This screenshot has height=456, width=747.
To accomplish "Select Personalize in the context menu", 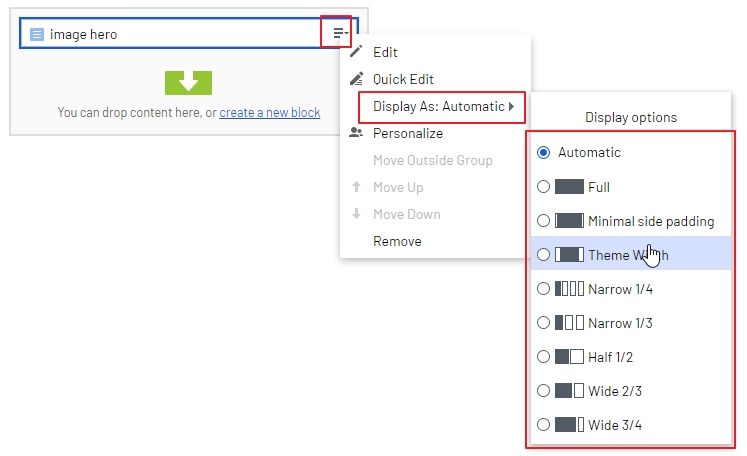I will click(x=407, y=133).
